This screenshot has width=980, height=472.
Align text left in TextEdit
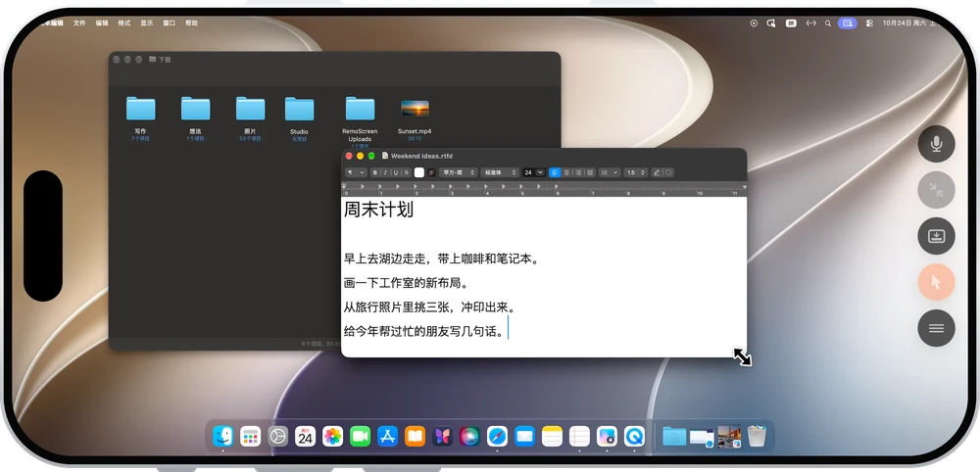tap(555, 172)
